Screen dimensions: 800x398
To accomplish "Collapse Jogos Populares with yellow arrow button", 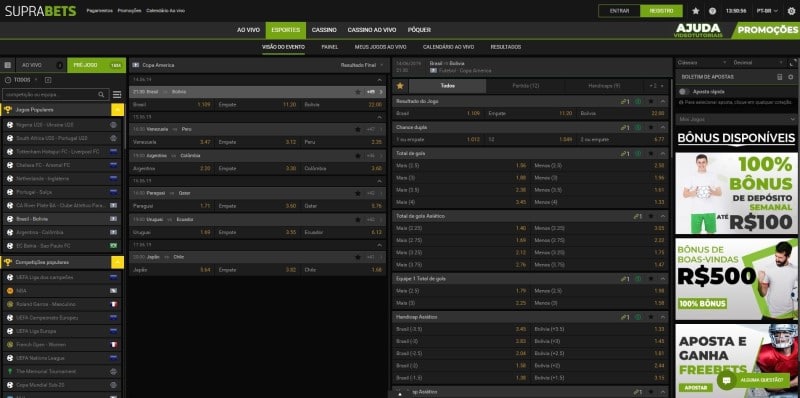I will (x=117, y=110).
